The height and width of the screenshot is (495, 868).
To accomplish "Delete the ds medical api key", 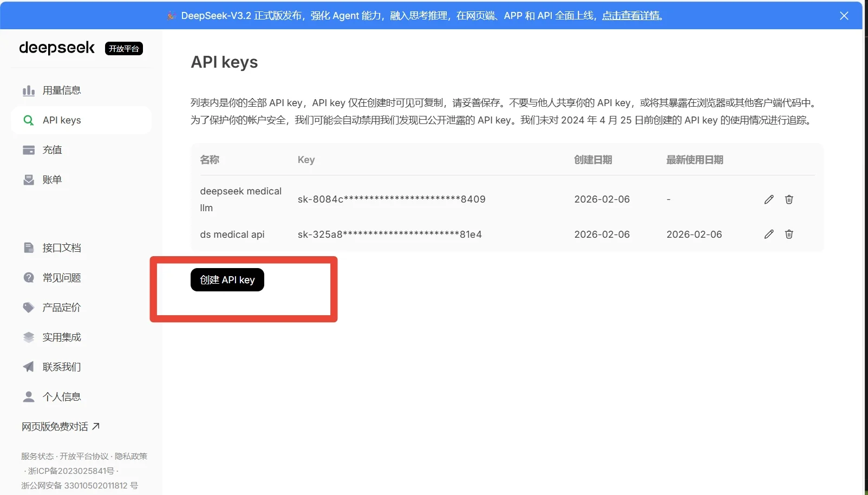I will (788, 234).
